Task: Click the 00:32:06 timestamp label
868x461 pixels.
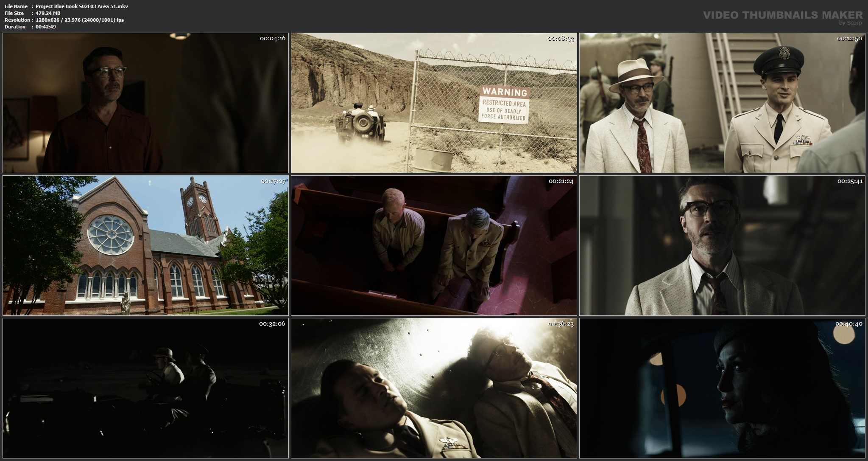Action: pyautogui.click(x=273, y=324)
